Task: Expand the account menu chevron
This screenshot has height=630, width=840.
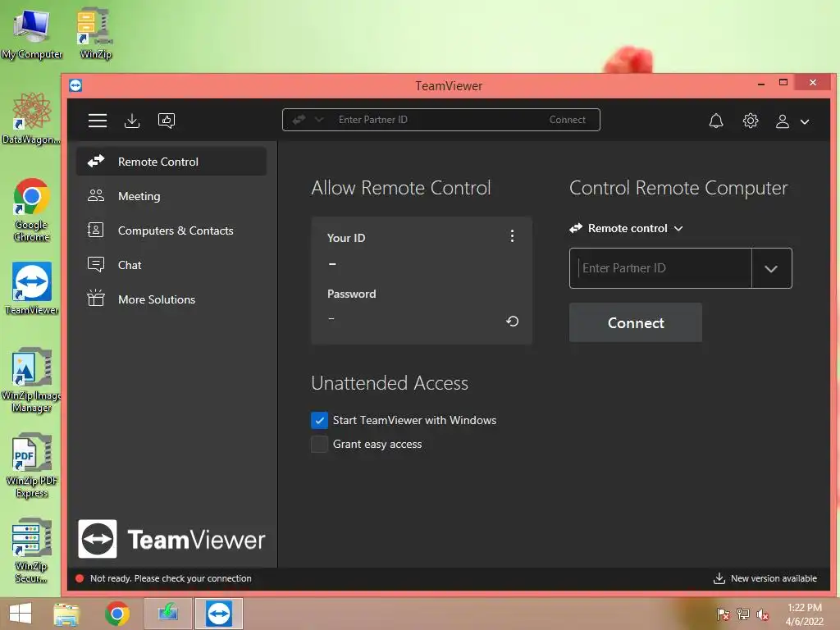Action: 805,122
